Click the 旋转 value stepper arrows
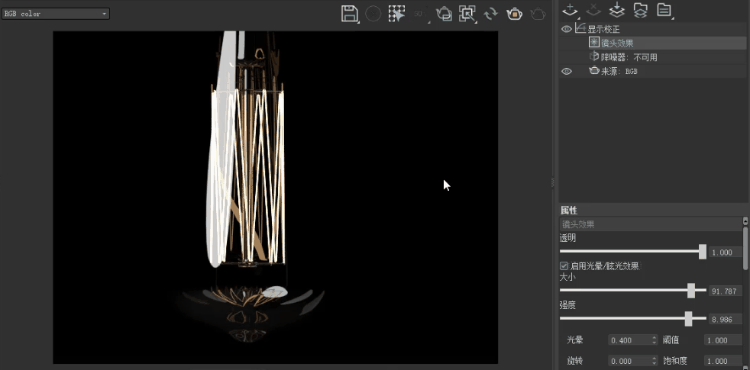 point(654,361)
